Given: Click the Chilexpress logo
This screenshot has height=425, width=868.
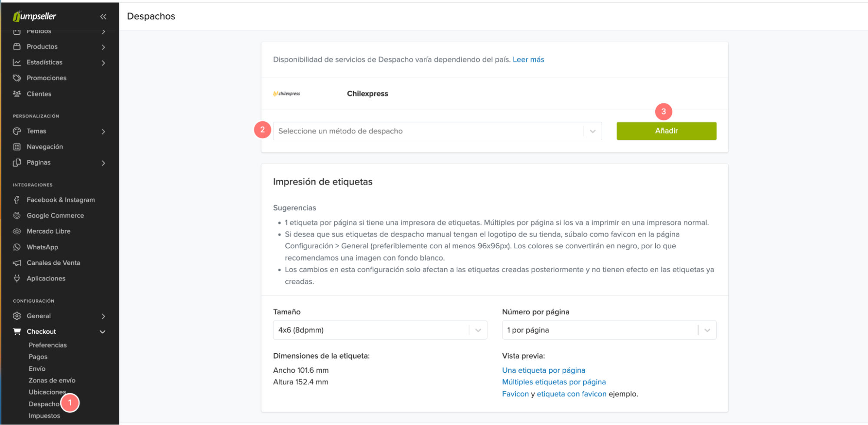Looking at the screenshot, I should [287, 94].
